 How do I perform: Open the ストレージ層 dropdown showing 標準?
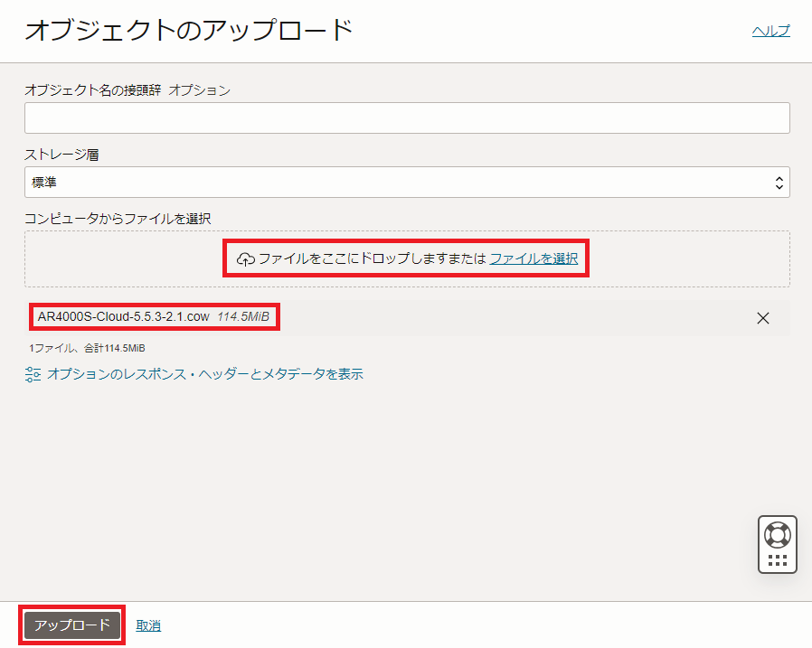406,183
